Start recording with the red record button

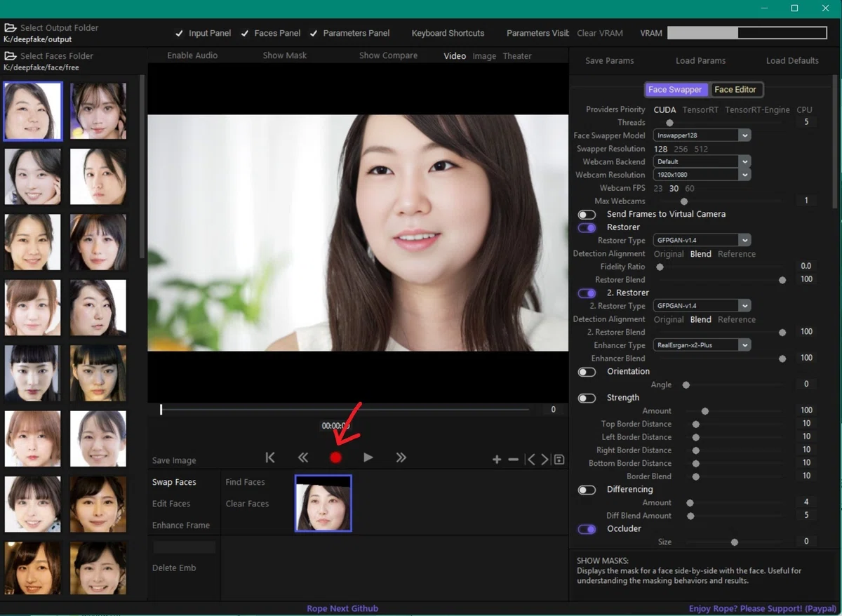(335, 457)
